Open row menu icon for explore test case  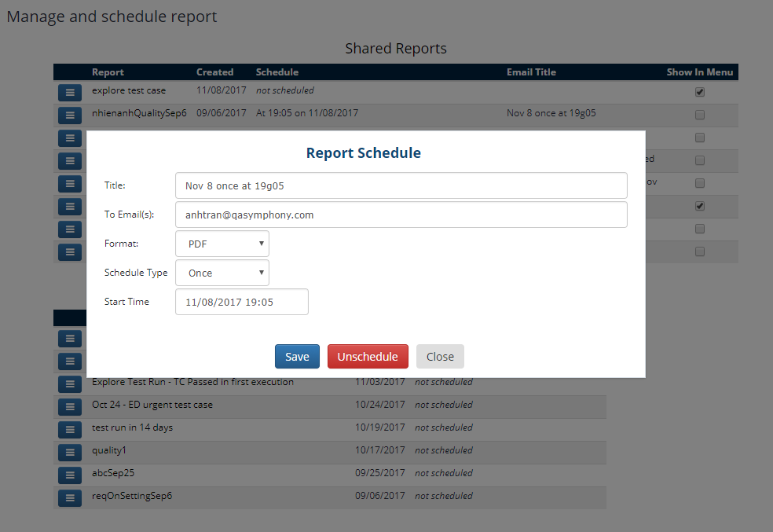point(70,92)
